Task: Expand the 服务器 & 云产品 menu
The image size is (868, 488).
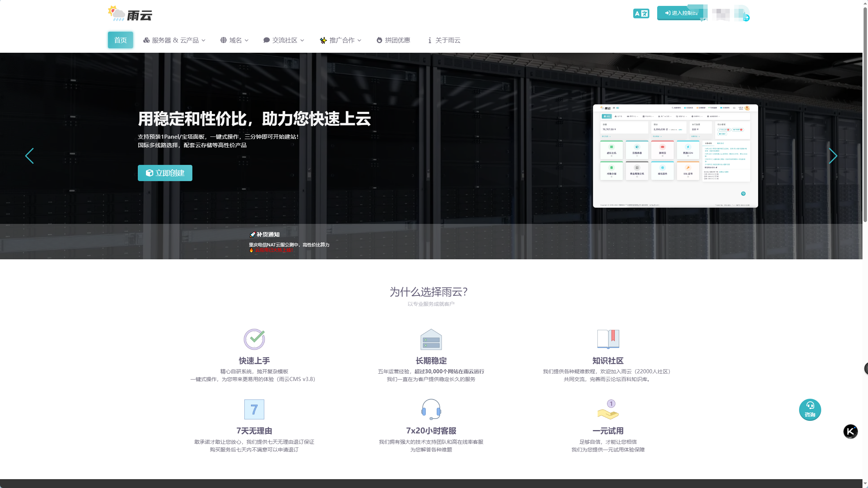Action: pos(174,40)
